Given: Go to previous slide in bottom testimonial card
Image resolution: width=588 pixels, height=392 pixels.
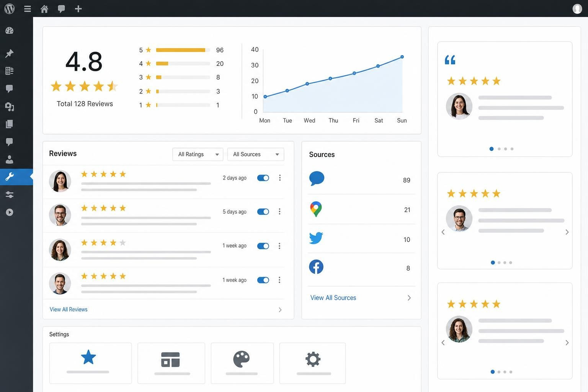Looking at the screenshot, I should (x=443, y=343).
